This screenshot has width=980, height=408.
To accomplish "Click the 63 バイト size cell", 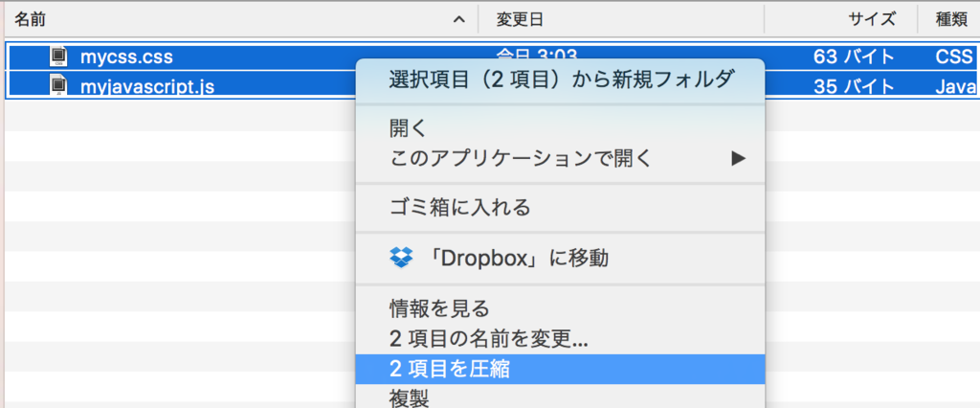I will tap(854, 57).
